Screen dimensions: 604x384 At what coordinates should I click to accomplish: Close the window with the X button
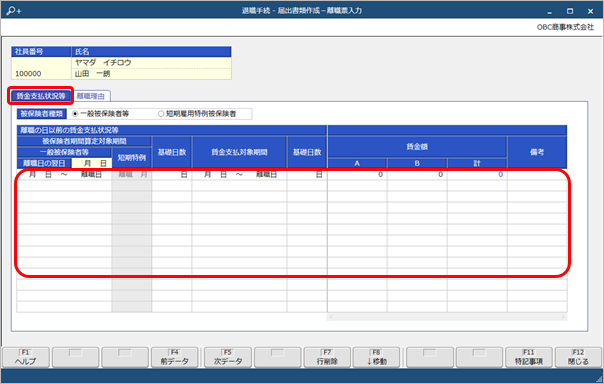(x=591, y=11)
